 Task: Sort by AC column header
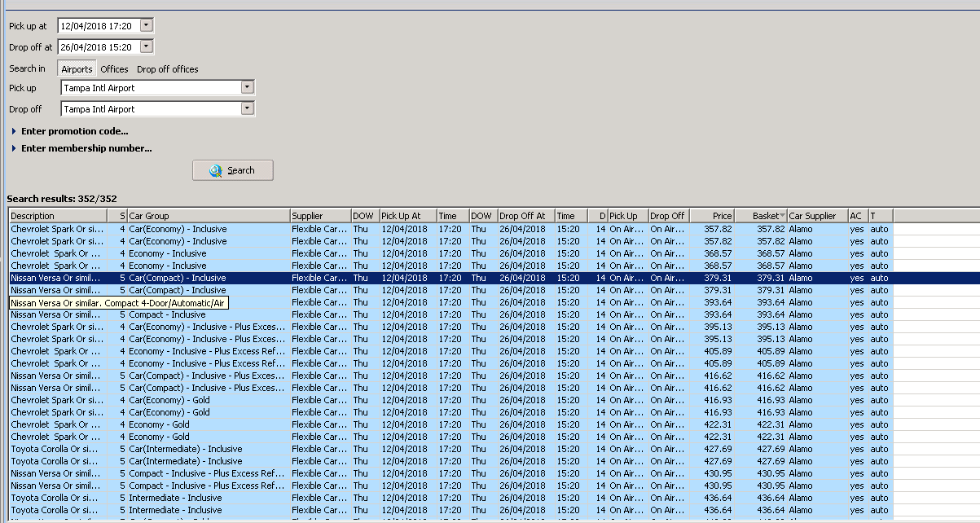coord(858,216)
